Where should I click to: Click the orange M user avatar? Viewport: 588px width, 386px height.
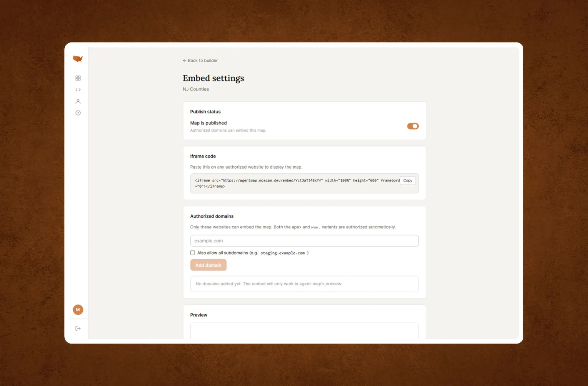point(78,310)
